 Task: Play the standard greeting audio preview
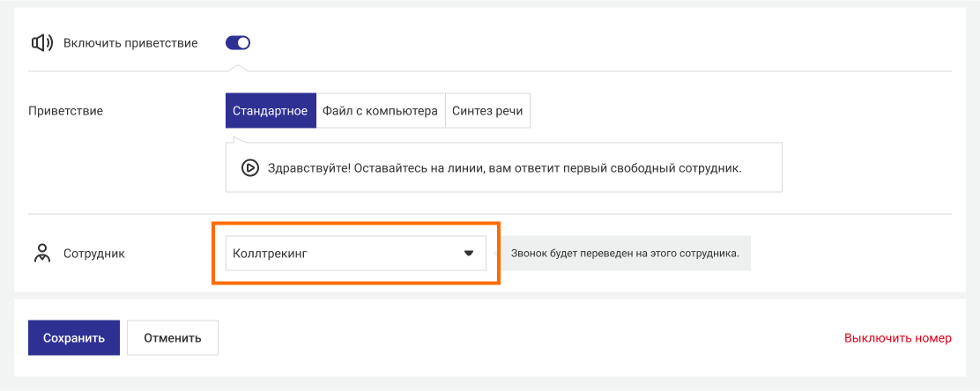pyautogui.click(x=249, y=167)
